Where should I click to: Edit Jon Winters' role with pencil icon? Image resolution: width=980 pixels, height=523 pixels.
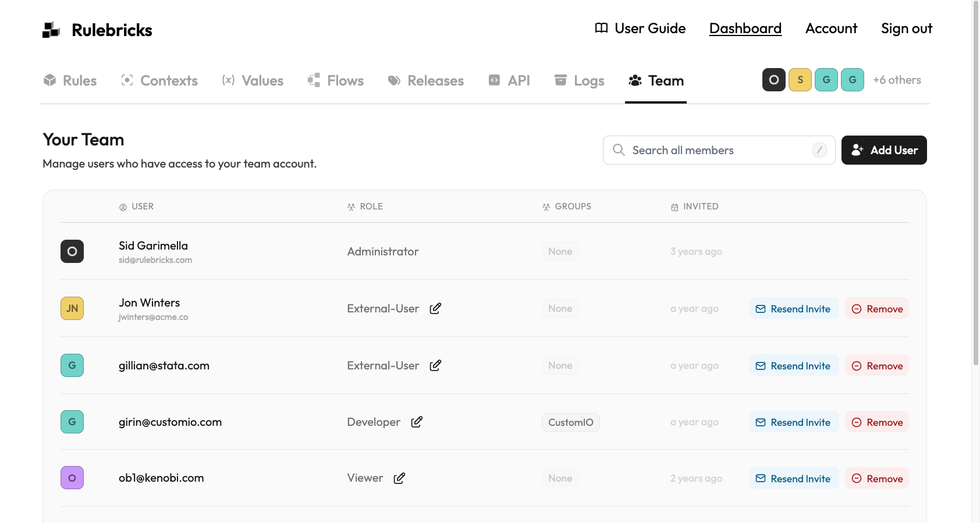tap(435, 308)
